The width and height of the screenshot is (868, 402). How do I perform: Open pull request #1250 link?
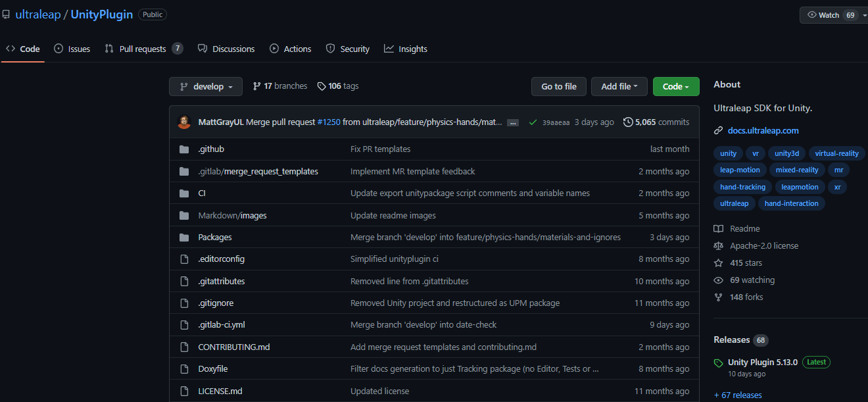[329, 122]
